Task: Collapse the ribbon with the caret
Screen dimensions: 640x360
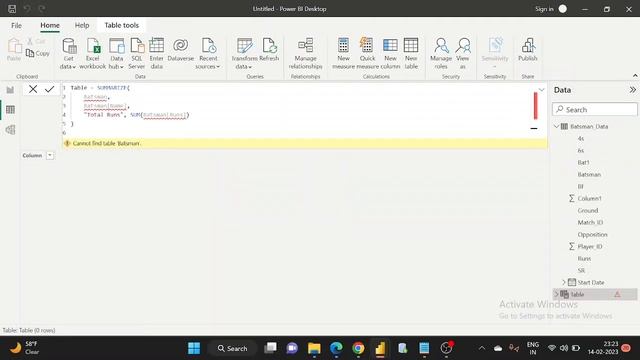Action: click(635, 76)
